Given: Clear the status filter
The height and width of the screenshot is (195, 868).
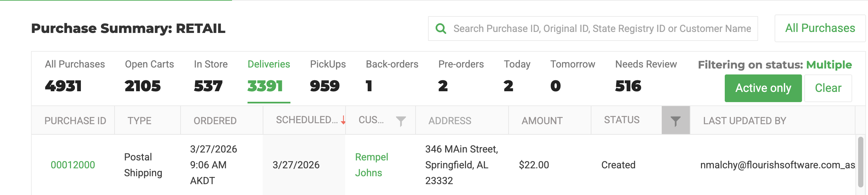Looking at the screenshot, I should coord(828,88).
